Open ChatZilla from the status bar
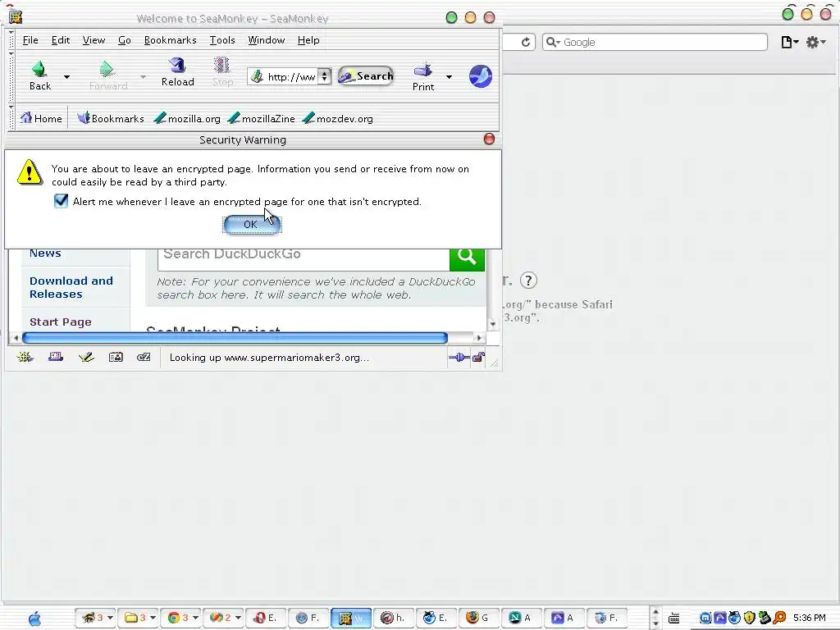Image resolution: width=840 pixels, height=630 pixels. [144, 357]
